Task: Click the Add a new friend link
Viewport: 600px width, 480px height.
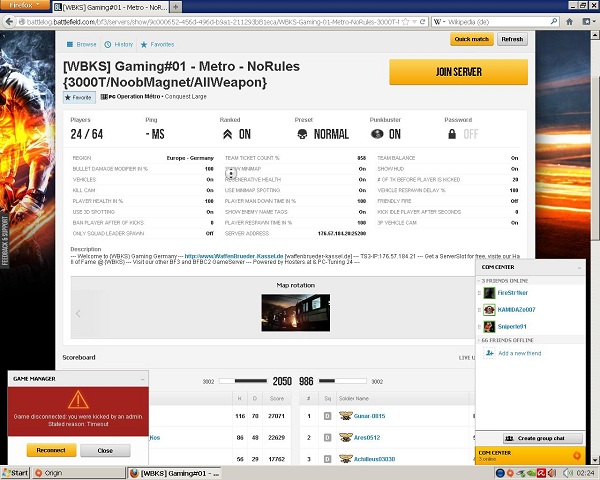Action: point(520,353)
